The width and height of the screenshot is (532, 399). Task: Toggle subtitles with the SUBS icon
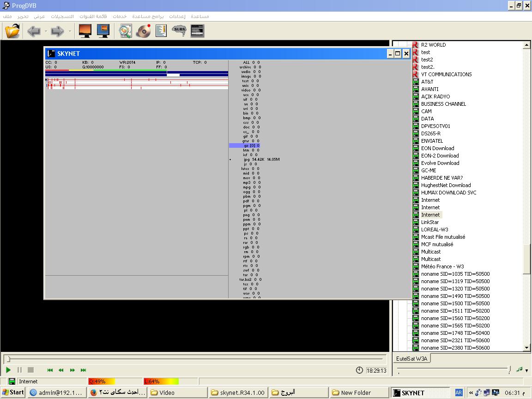pyautogui.click(x=179, y=30)
